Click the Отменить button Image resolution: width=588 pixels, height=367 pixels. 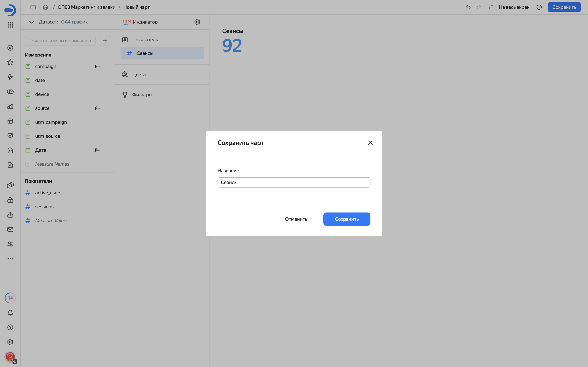pos(296,219)
